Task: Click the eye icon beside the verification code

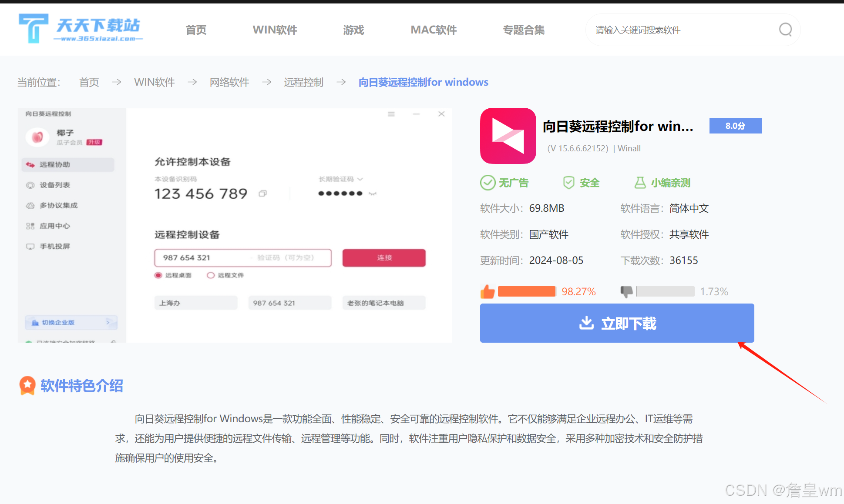Action: [373, 194]
